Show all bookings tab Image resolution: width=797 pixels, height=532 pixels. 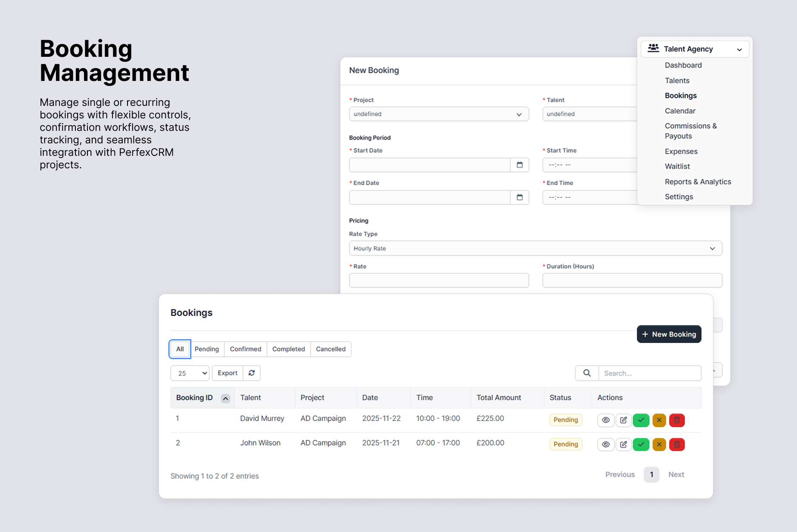(180, 349)
